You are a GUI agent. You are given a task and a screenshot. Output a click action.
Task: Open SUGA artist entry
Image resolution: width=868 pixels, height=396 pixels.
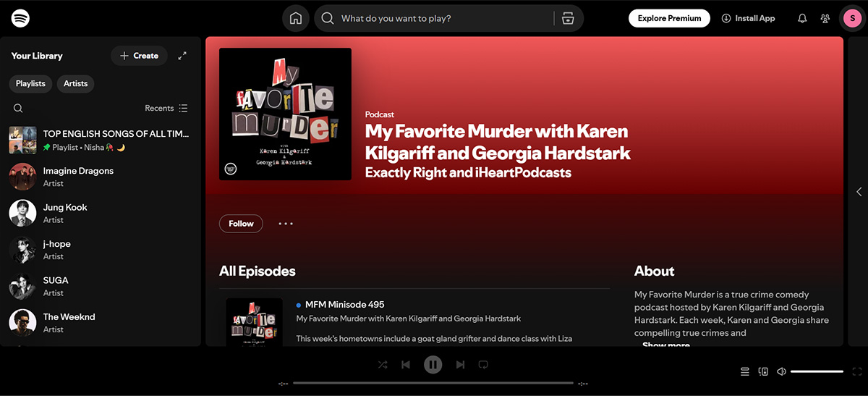(x=101, y=286)
